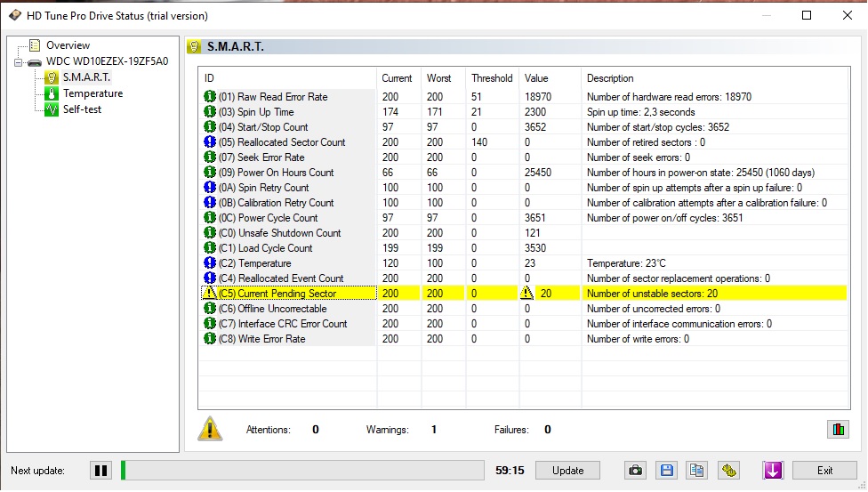Click the update countdown progress bar

pos(302,471)
